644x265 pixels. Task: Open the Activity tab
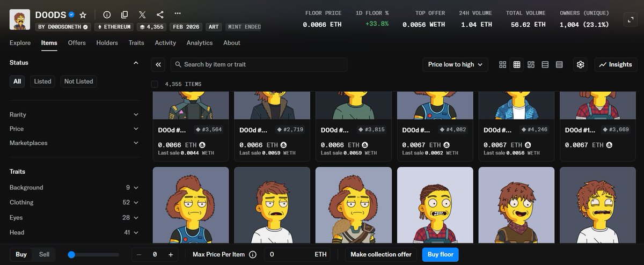[x=165, y=43]
